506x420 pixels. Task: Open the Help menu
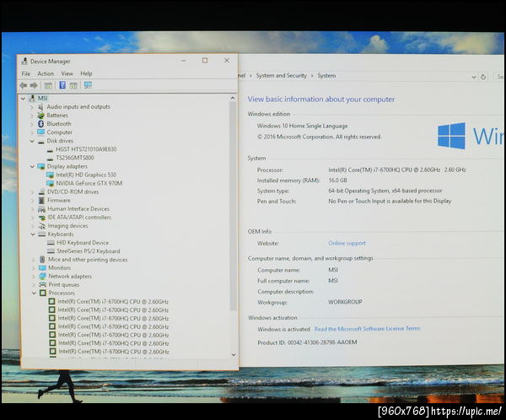(86, 73)
